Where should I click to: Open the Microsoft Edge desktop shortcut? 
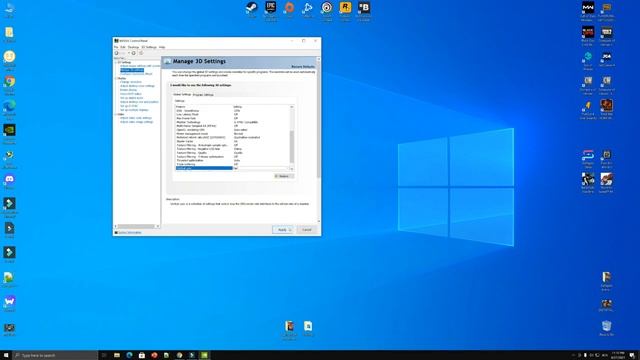9,106
